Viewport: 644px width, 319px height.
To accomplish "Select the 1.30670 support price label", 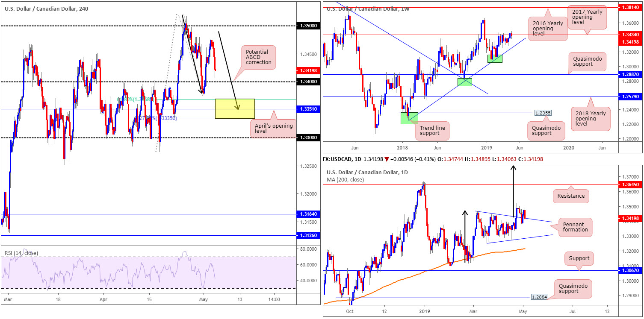I will point(630,270).
